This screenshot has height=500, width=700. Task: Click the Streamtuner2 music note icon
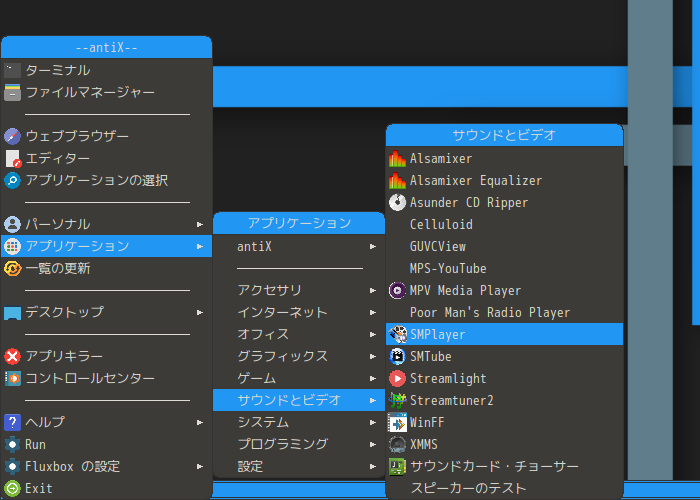[x=397, y=400]
